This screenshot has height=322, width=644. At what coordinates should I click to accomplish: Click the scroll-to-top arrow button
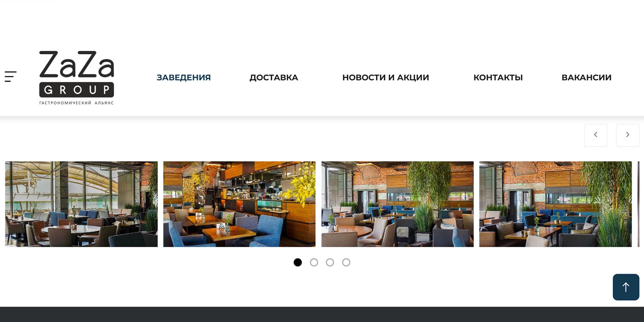[626, 287]
